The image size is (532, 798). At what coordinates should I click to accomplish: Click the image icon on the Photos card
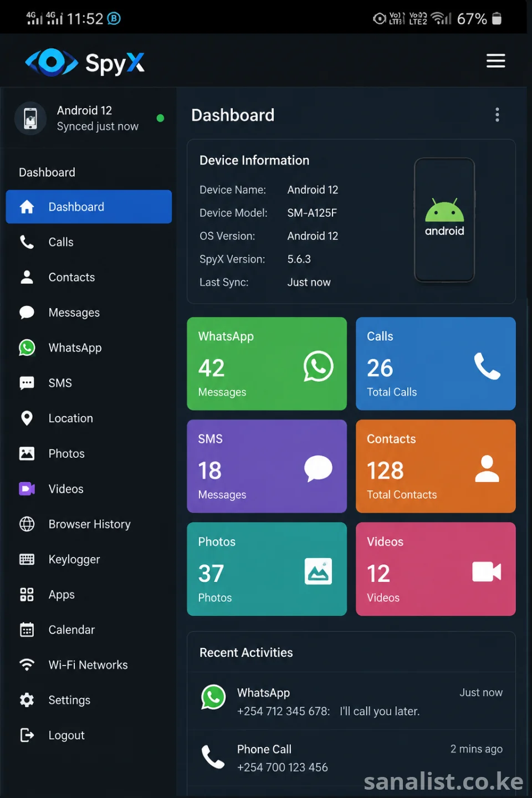[x=318, y=571]
